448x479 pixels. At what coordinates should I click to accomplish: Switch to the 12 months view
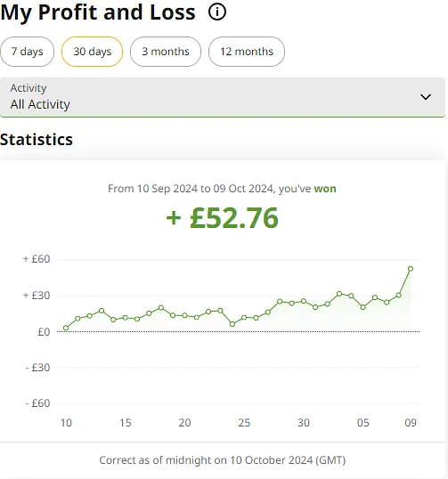(247, 52)
